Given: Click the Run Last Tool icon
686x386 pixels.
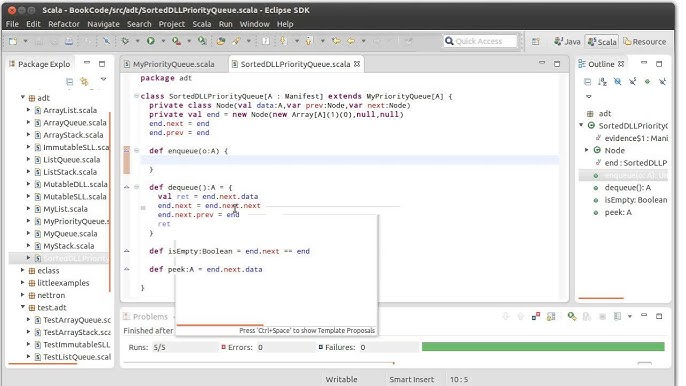Looking at the screenshot, I should pyautogui.click(x=176, y=41).
